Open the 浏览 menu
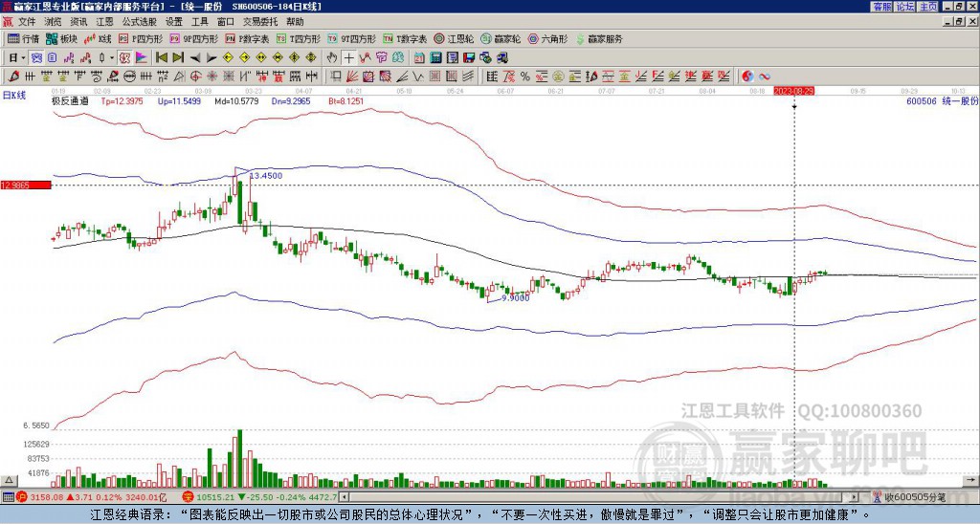The height and width of the screenshot is (524, 980). point(54,22)
